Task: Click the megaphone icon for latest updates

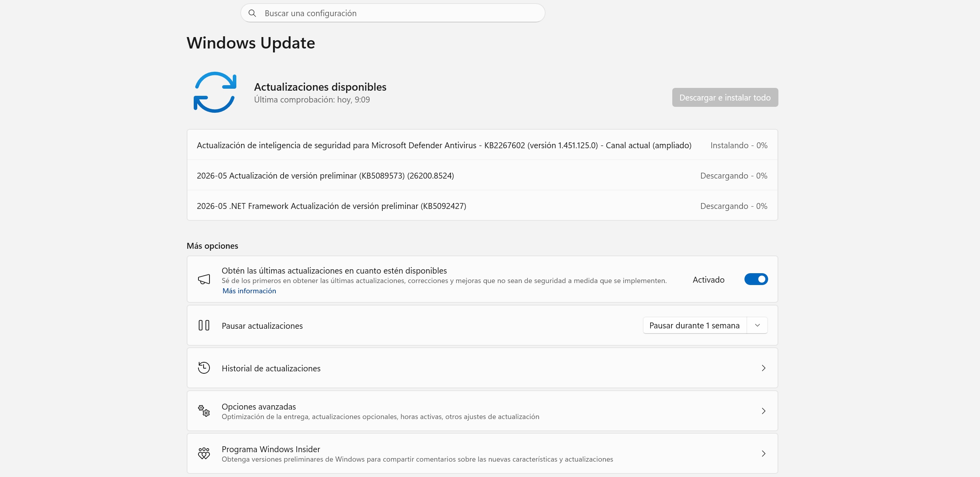Action: pyautogui.click(x=204, y=279)
